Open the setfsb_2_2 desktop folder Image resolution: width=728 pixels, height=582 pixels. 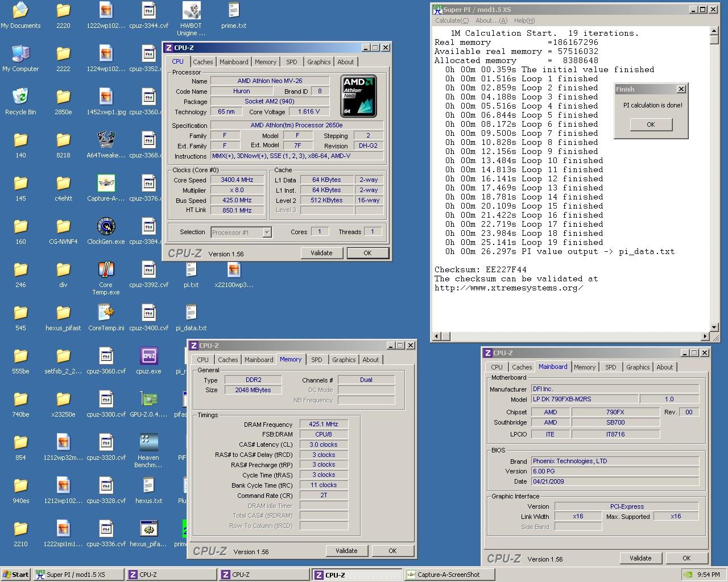(x=63, y=360)
